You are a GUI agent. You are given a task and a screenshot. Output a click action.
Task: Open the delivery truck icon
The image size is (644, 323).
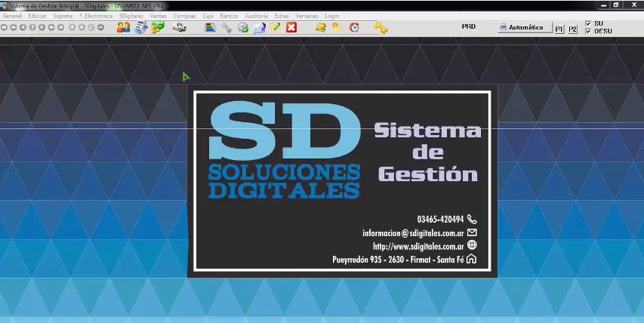coord(179,27)
